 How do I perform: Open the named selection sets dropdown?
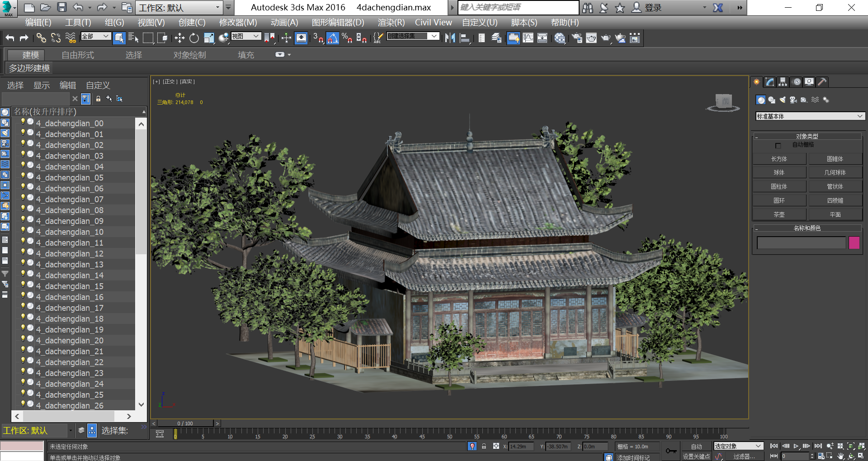(413, 36)
